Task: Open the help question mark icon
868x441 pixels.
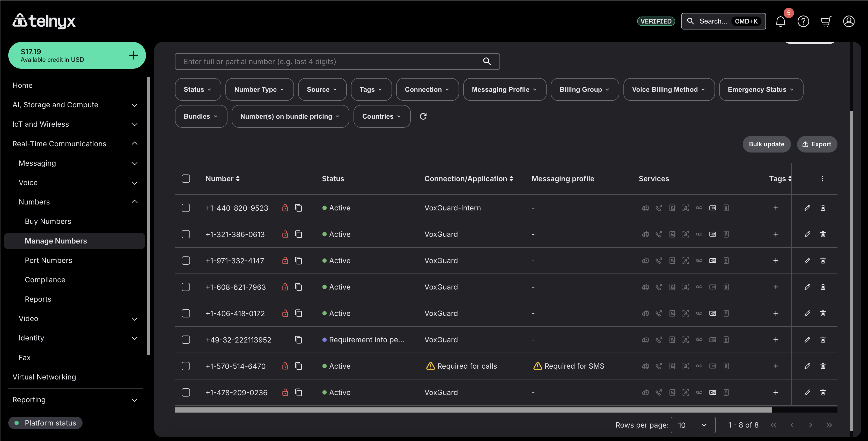Action: (x=803, y=21)
